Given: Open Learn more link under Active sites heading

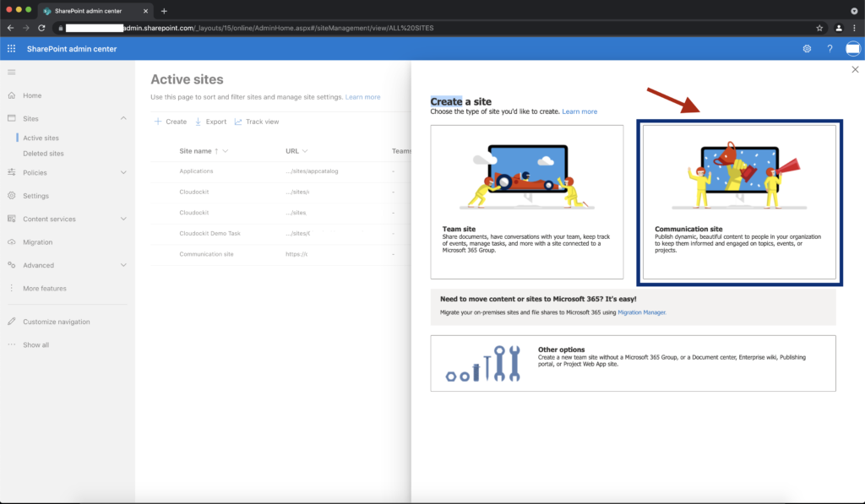Looking at the screenshot, I should click(362, 97).
